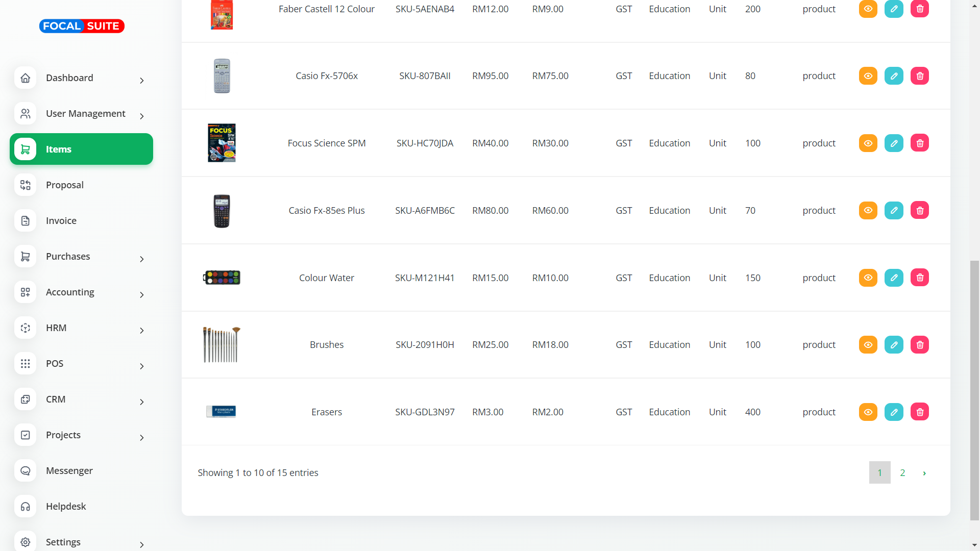Screen dimensions: 980x551
Task: Edit the Casio Fx-5706x item
Action: tap(894, 76)
